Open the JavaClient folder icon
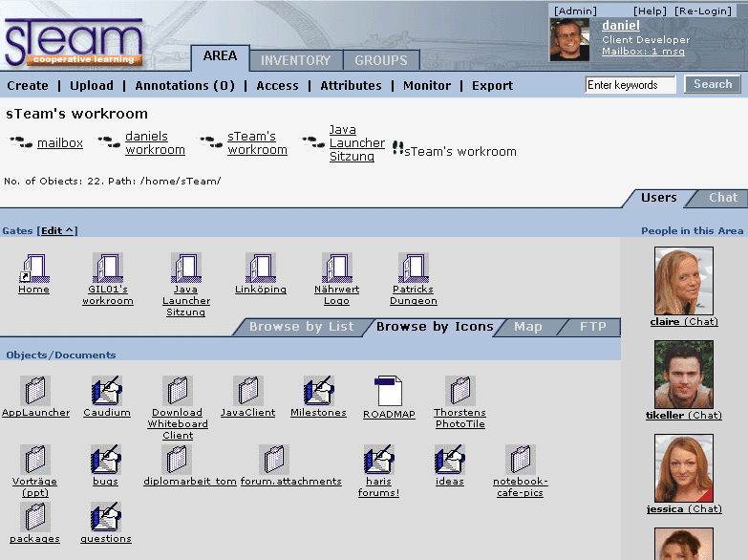The height and width of the screenshot is (560, 748). pos(248,391)
